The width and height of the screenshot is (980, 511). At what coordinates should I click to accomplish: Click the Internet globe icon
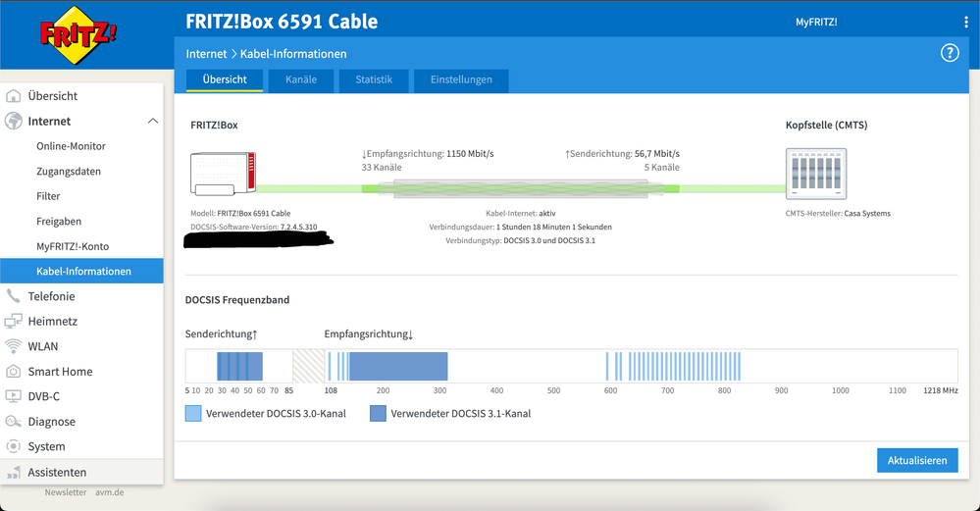pos(13,122)
